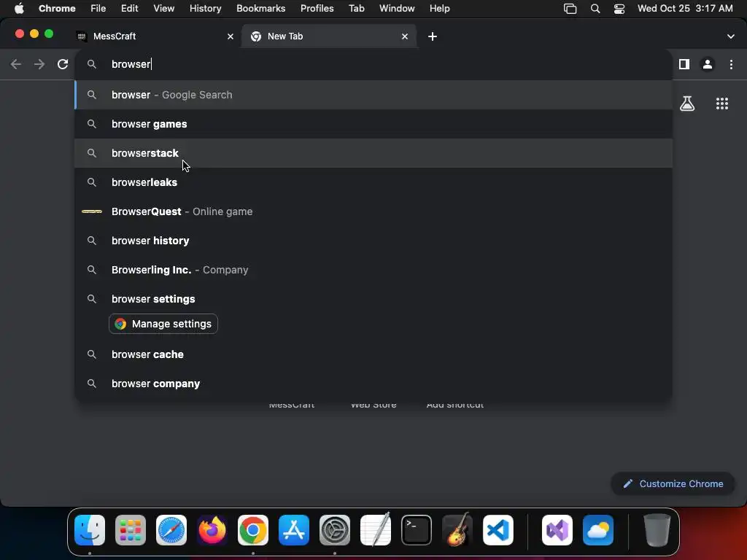Viewport: 747px width, 560px height.
Task: Select 'browser cache' suggestion
Action: [373, 354]
